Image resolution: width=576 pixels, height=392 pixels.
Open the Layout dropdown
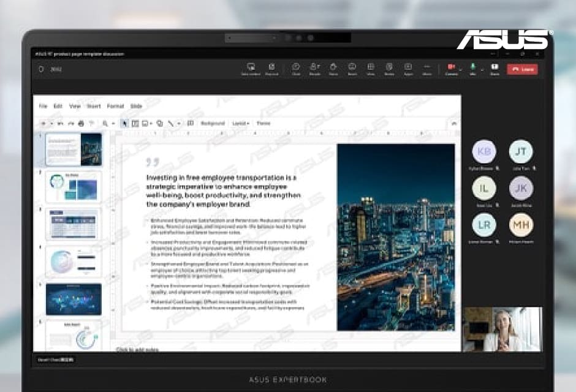240,123
